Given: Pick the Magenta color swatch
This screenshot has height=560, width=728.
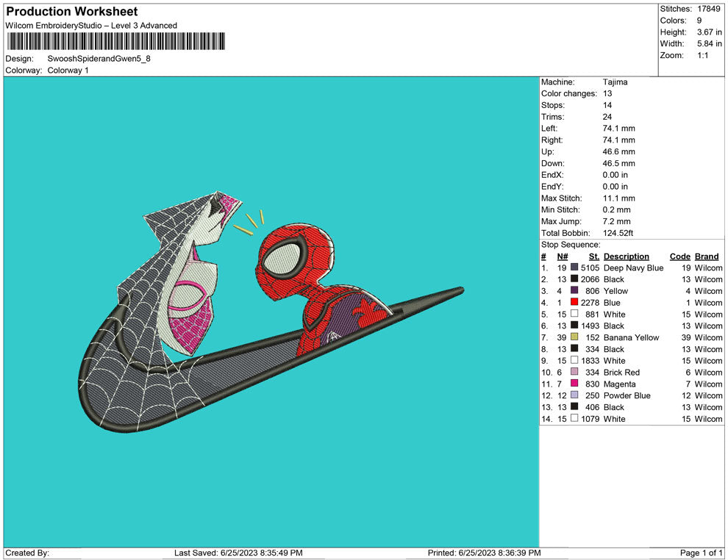Looking at the screenshot, I should [x=574, y=384].
